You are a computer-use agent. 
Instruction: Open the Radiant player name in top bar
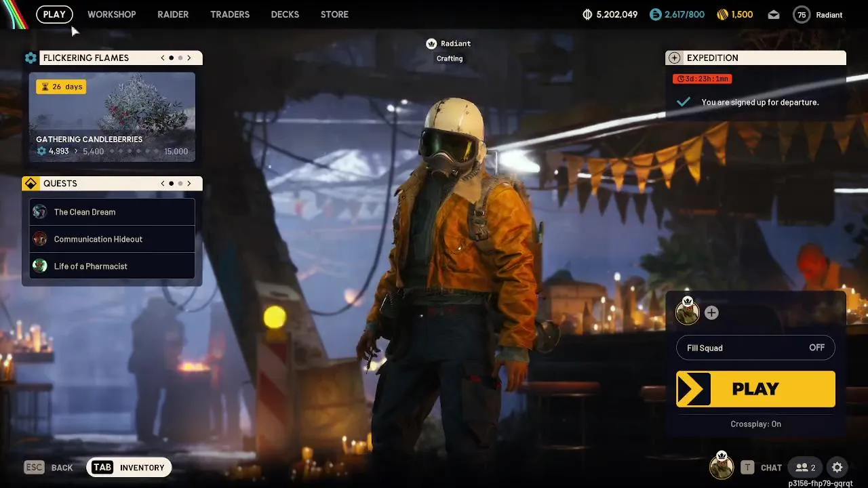(x=829, y=14)
